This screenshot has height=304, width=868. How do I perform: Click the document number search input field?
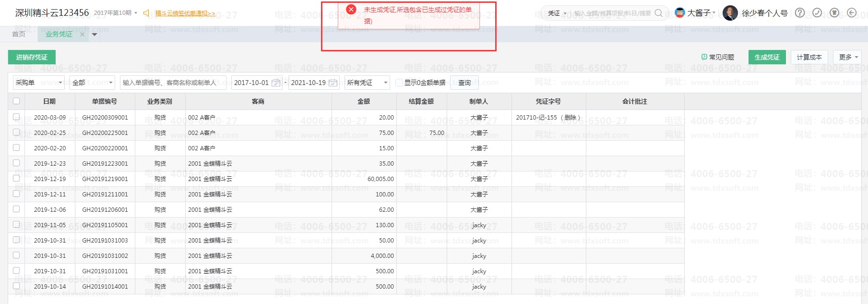[173, 83]
